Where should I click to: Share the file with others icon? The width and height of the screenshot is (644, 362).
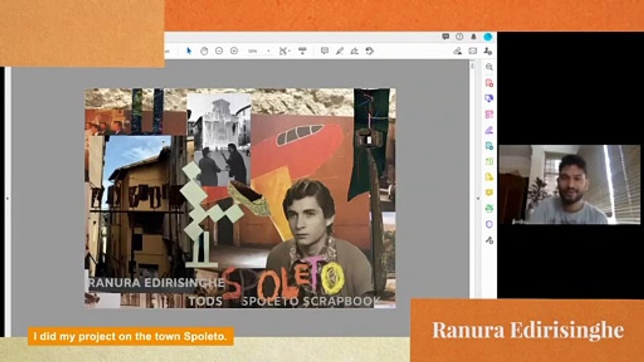click(488, 51)
